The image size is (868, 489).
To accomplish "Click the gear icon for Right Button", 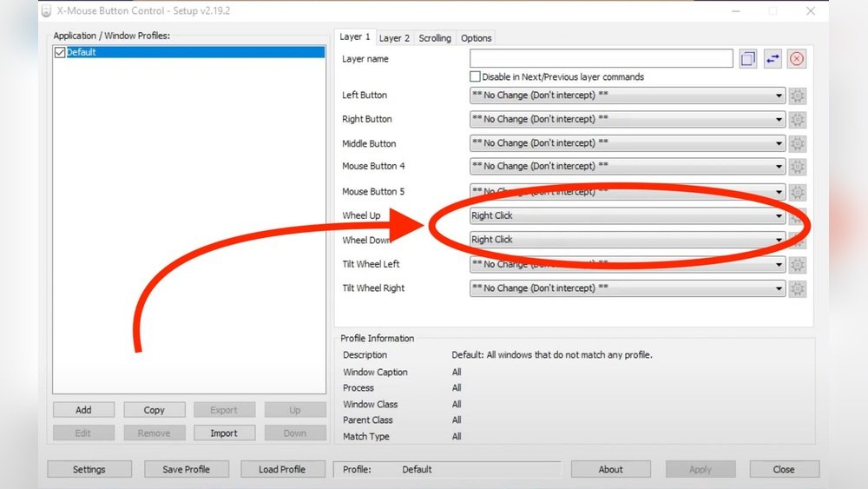I will [x=798, y=120].
